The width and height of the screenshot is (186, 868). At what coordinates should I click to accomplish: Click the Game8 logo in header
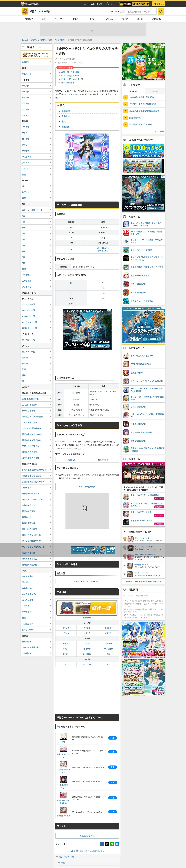[30, 4]
